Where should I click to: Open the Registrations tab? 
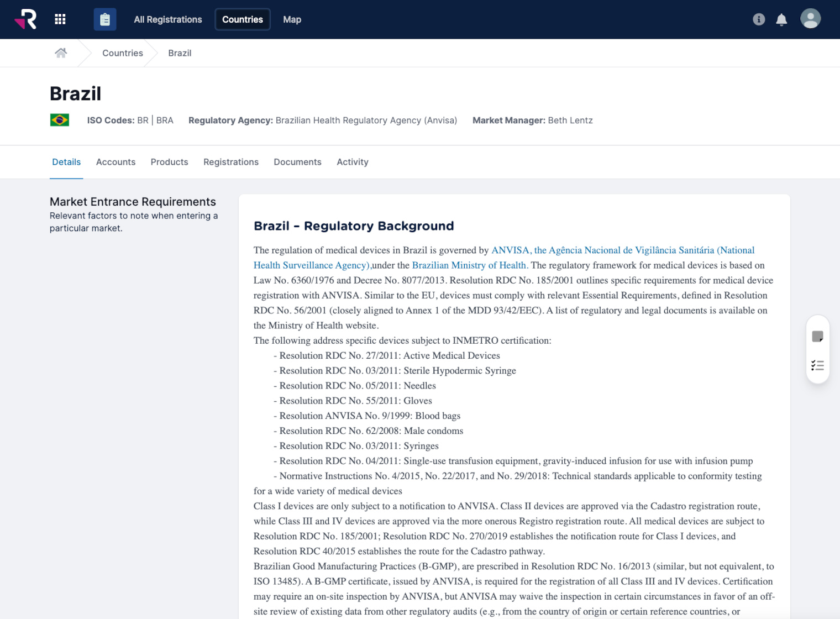231,162
